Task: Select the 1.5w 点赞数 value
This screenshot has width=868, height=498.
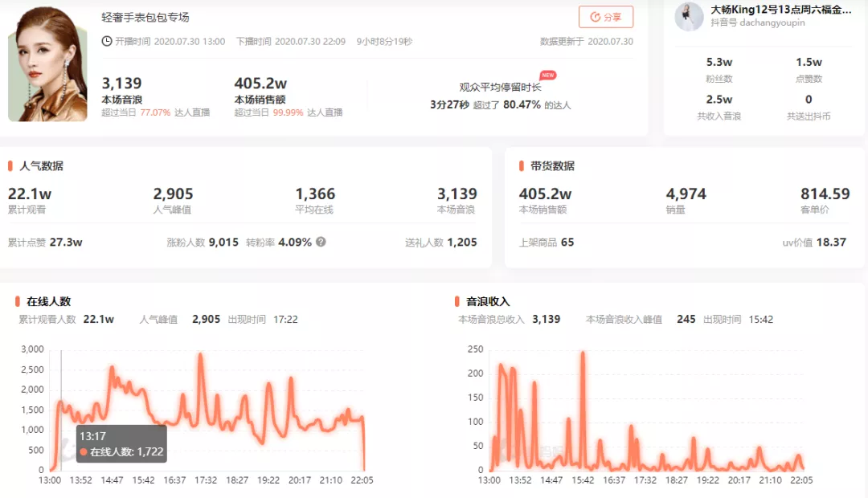Action: point(809,62)
